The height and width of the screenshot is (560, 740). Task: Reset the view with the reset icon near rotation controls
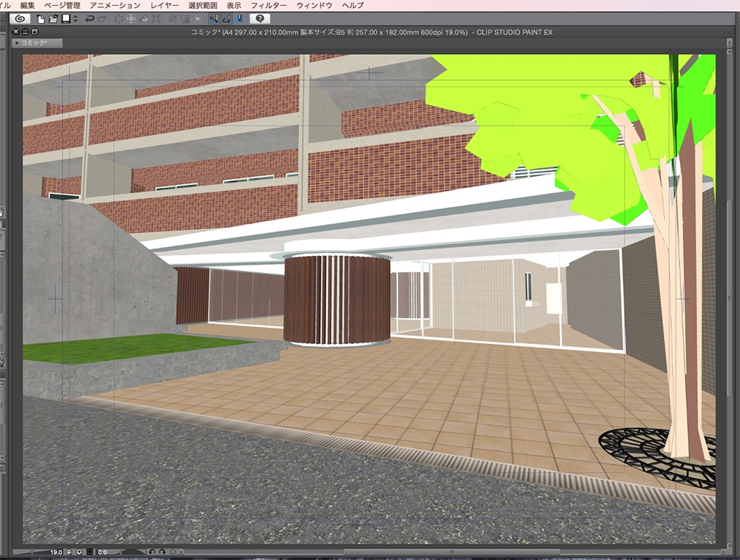coord(173,552)
